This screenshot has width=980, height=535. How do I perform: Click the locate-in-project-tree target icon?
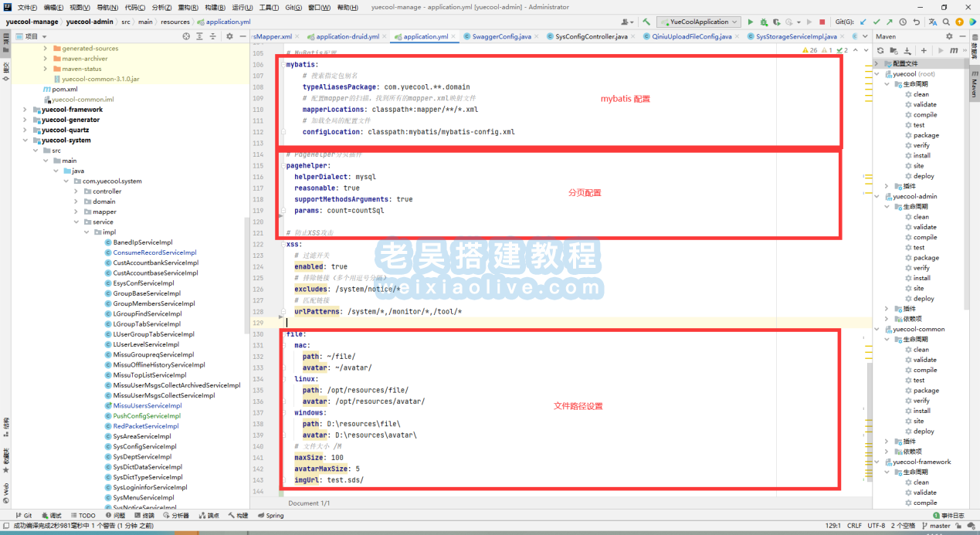186,36
